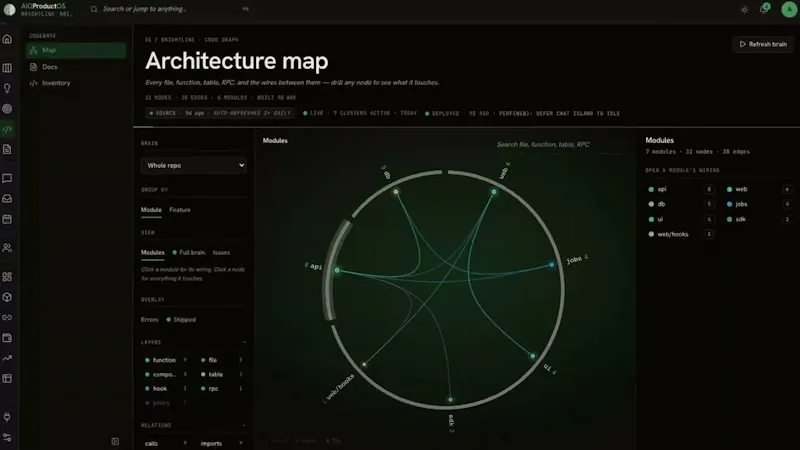Open the inbox tray sidebar icon
This screenshot has height=450, width=800.
tap(7, 198)
